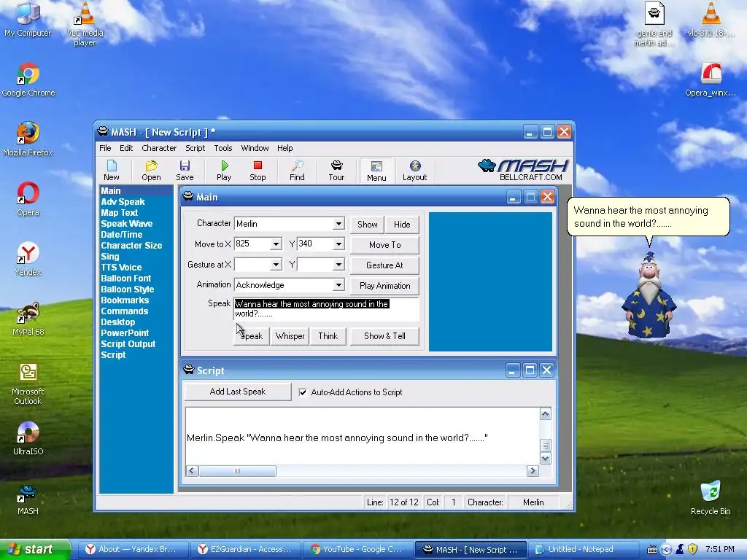Select the Opera desktop icon
747x560 pixels.
point(28,199)
